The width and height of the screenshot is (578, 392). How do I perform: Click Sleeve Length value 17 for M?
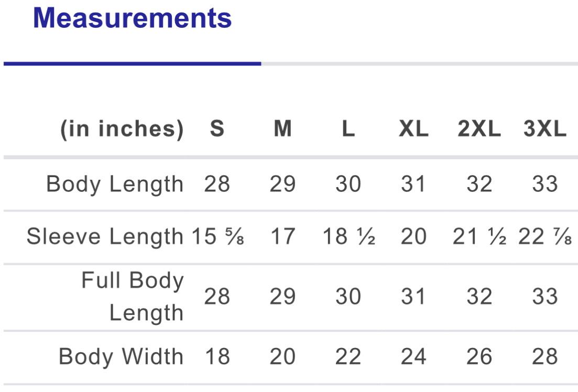coord(282,237)
